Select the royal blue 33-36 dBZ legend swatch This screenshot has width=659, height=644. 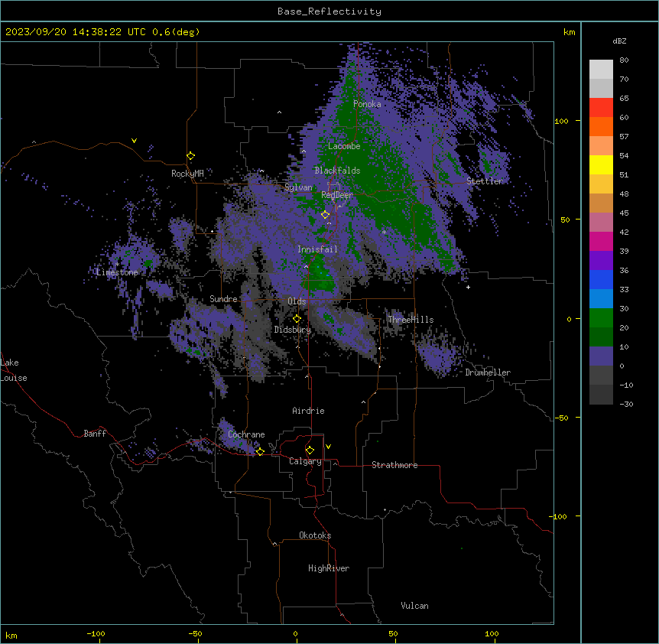601,279
